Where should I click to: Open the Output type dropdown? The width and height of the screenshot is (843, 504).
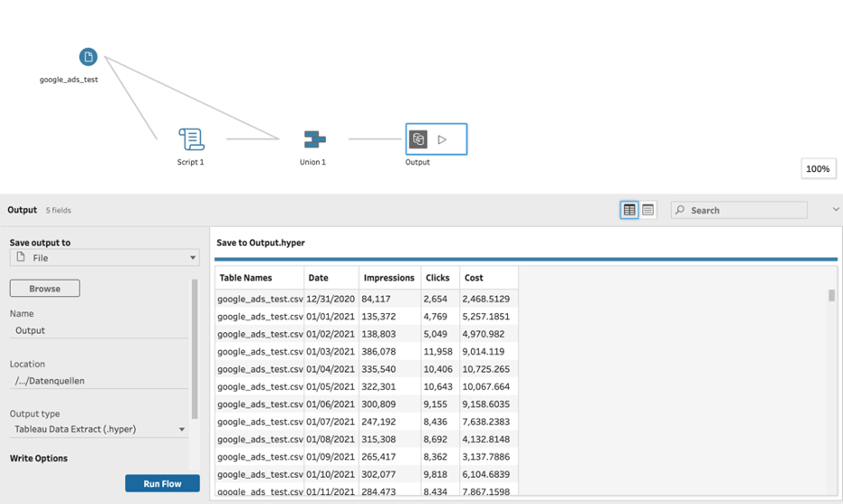tap(99, 429)
